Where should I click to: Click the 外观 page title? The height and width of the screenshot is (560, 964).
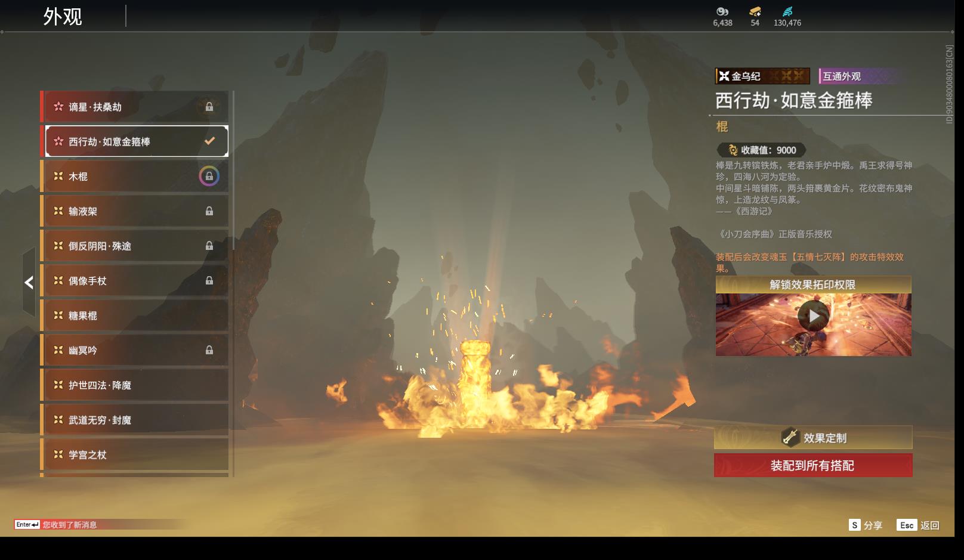tap(63, 17)
